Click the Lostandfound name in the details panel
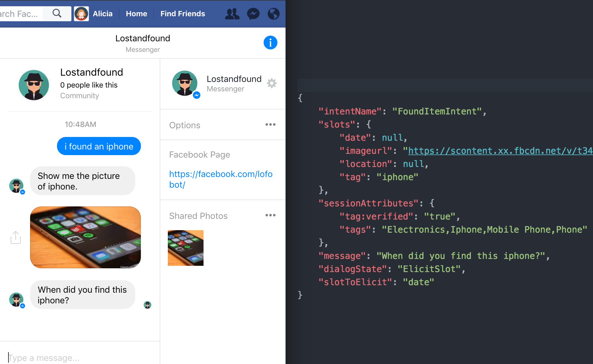 point(234,79)
